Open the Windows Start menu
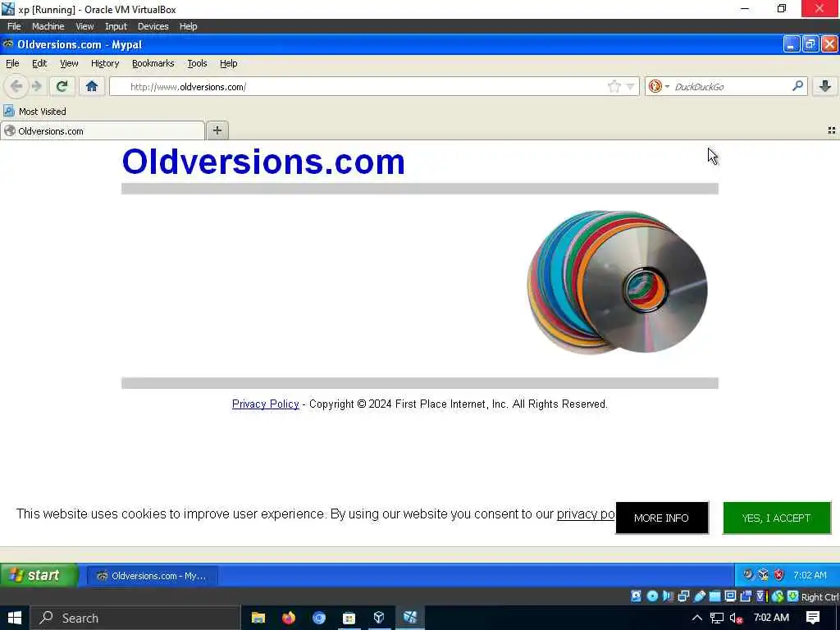 (15, 618)
